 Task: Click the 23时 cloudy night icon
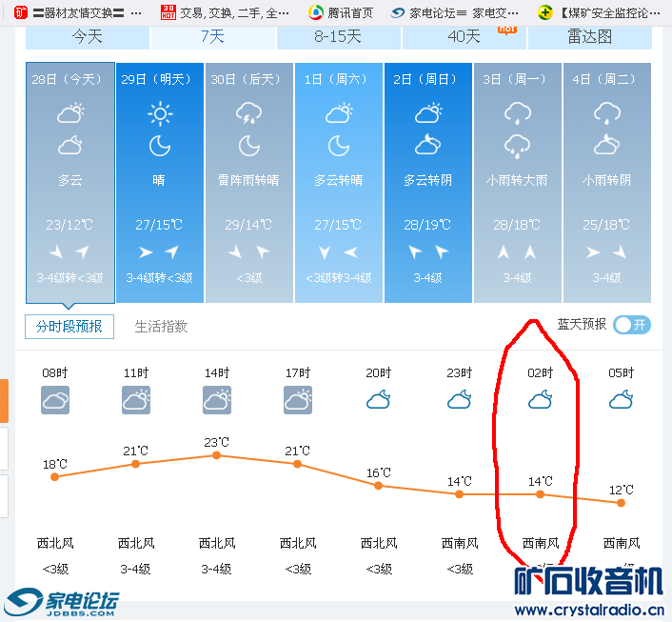tap(460, 399)
